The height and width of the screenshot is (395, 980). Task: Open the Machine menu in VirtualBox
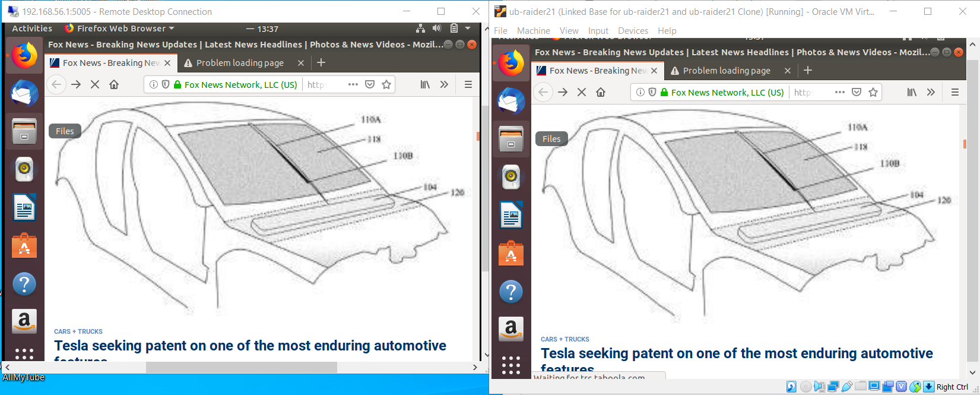[x=533, y=31]
